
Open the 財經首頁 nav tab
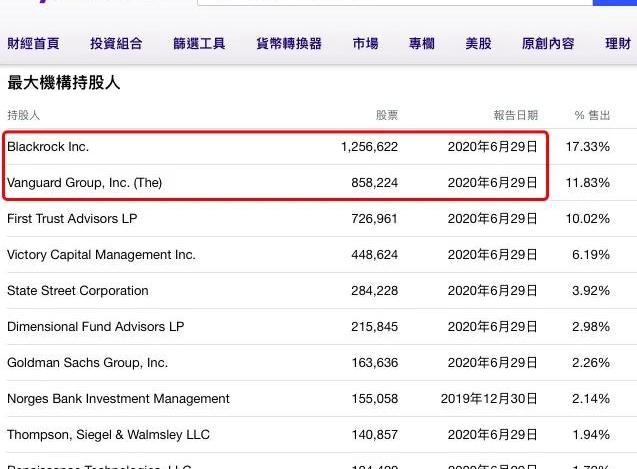click(33, 43)
